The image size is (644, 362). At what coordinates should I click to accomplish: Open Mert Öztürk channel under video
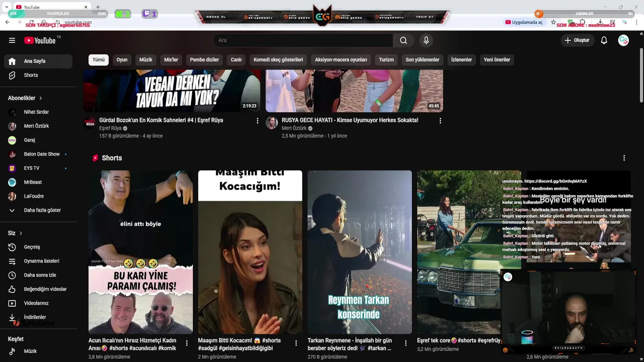[x=294, y=128]
